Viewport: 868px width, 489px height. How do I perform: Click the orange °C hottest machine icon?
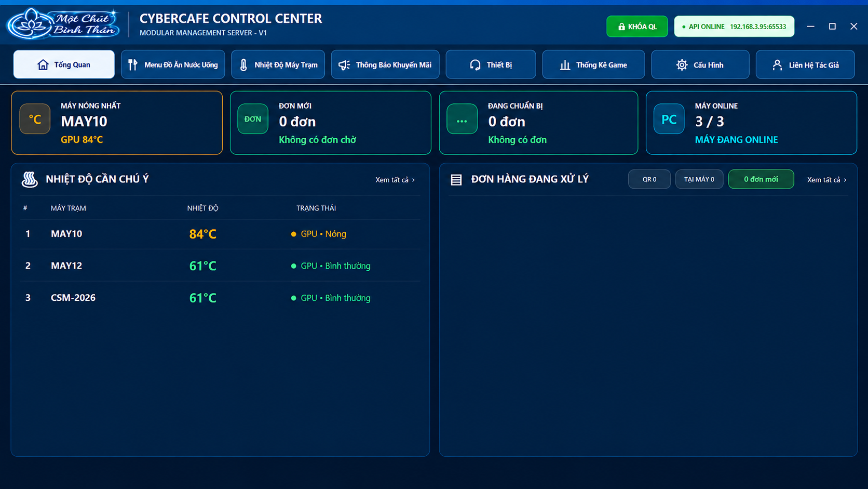[x=35, y=119]
